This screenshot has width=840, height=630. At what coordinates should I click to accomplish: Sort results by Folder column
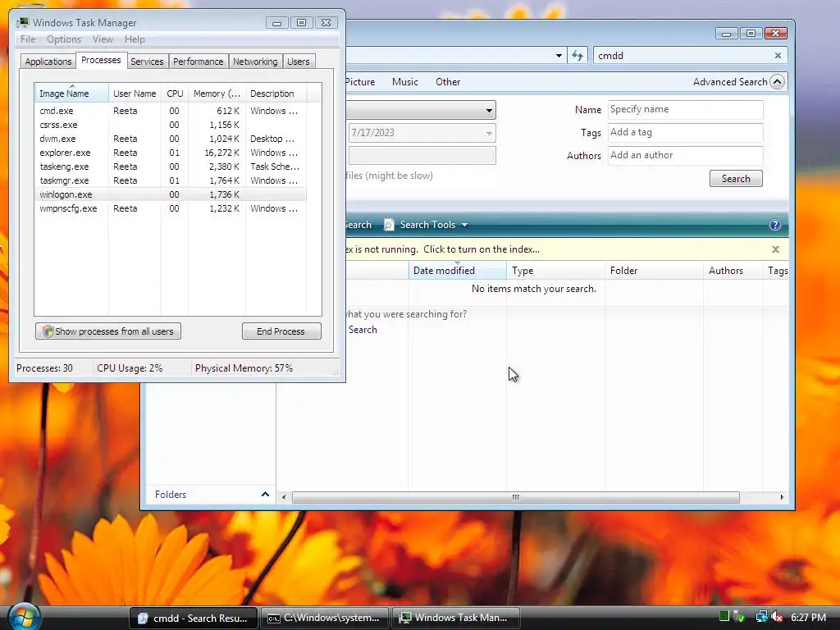[654, 271]
